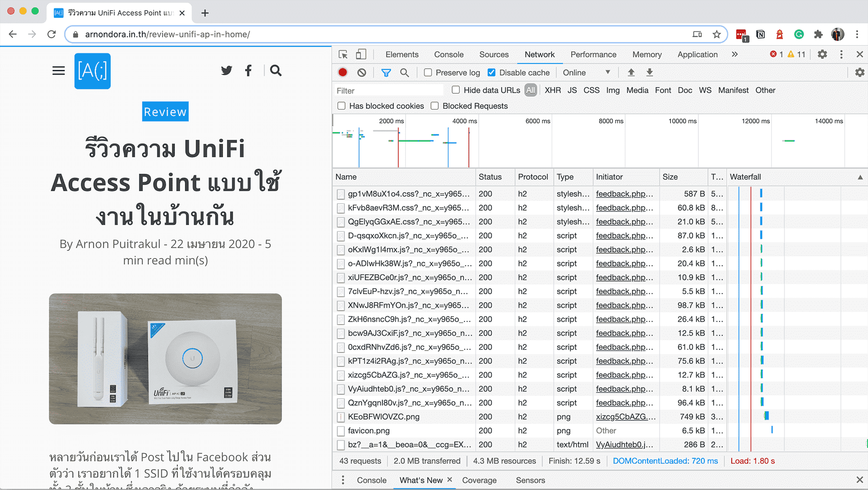This screenshot has height=490, width=868.
Task: Enable Preserve log checkbox
Action: (x=428, y=73)
